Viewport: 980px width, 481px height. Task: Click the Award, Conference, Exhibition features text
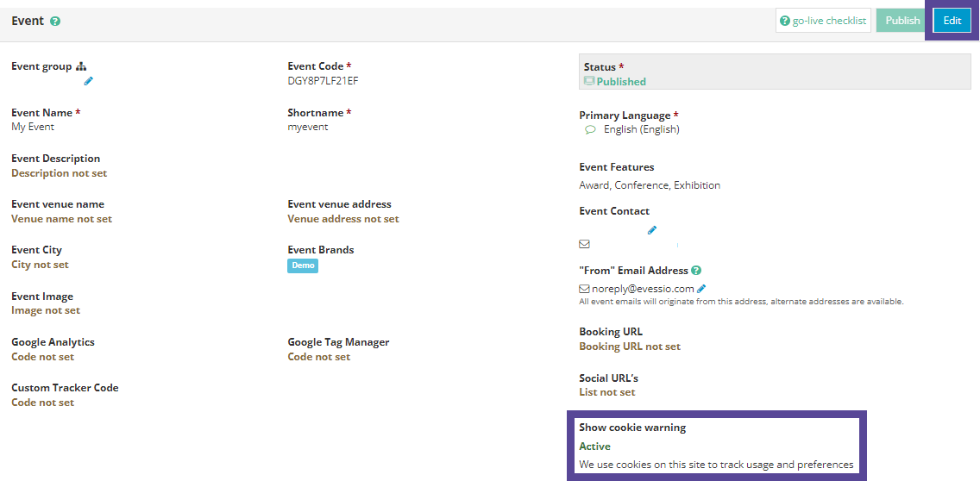650,185
